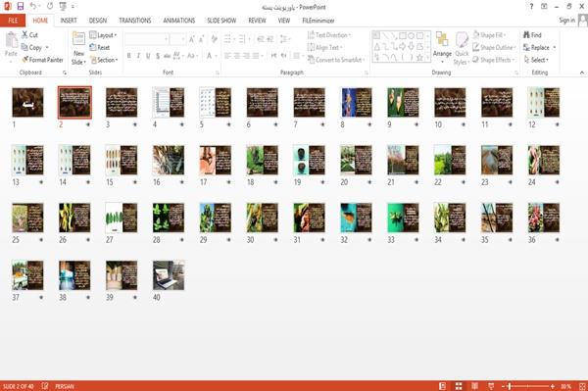Adjust the zoom slider handle
Image resolution: width=588 pixels, height=391 pixels.
coord(510,386)
